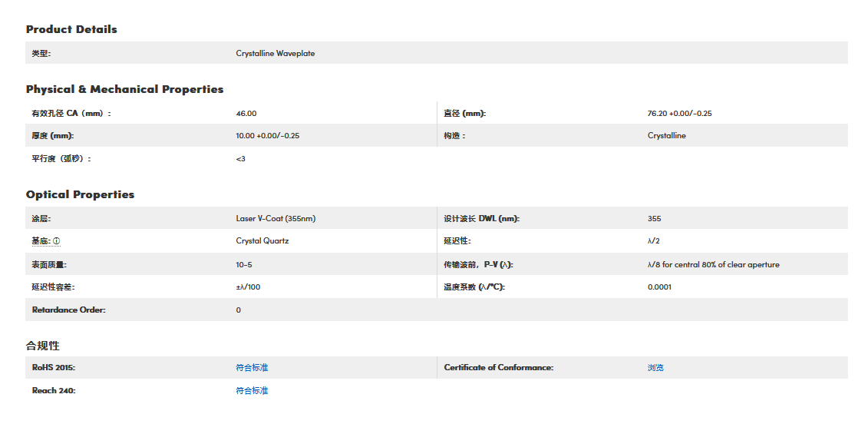
Task: Open the RoHS 2015 符合标准 link
Action: (x=252, y=368)
